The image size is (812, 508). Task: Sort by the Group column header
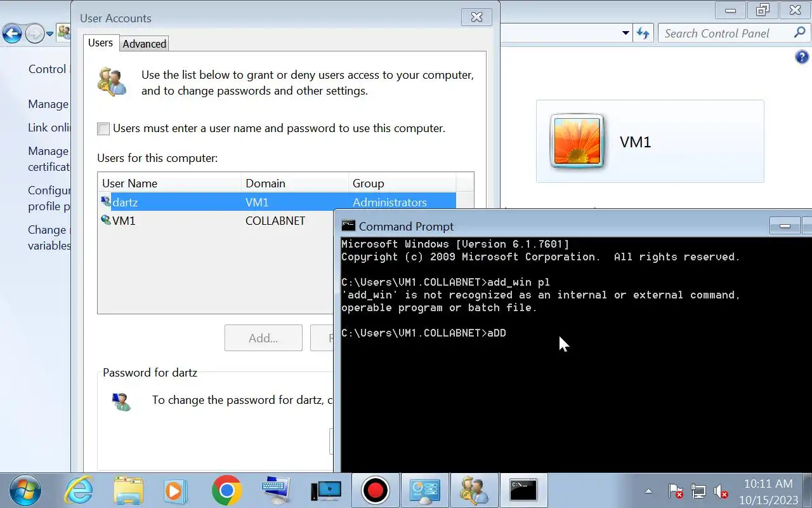tap(402, 183)
